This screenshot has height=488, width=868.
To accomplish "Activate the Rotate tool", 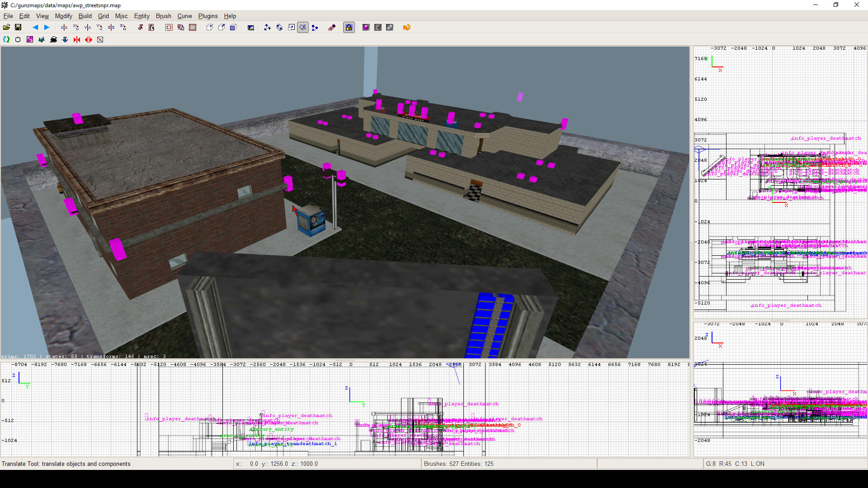I will (279, 27).
